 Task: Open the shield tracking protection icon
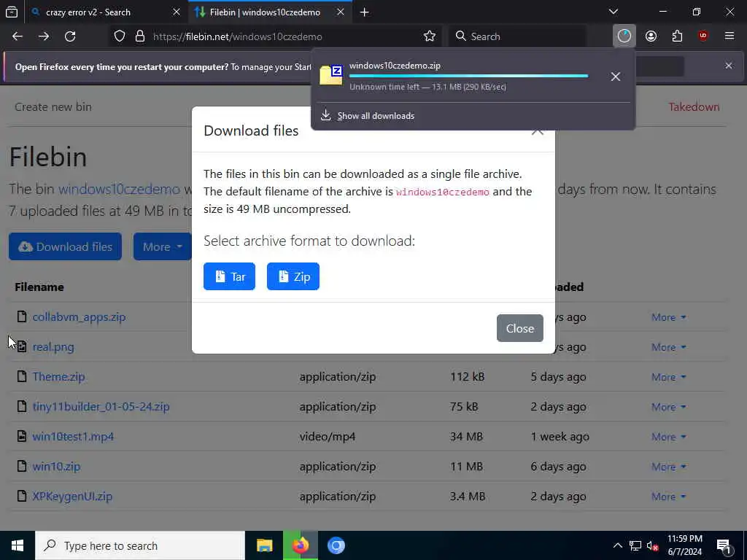[120, 36]
